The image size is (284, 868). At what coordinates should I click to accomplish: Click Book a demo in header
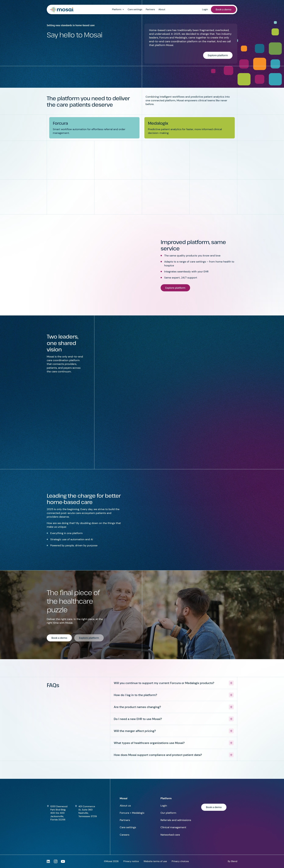pos(223,9)
